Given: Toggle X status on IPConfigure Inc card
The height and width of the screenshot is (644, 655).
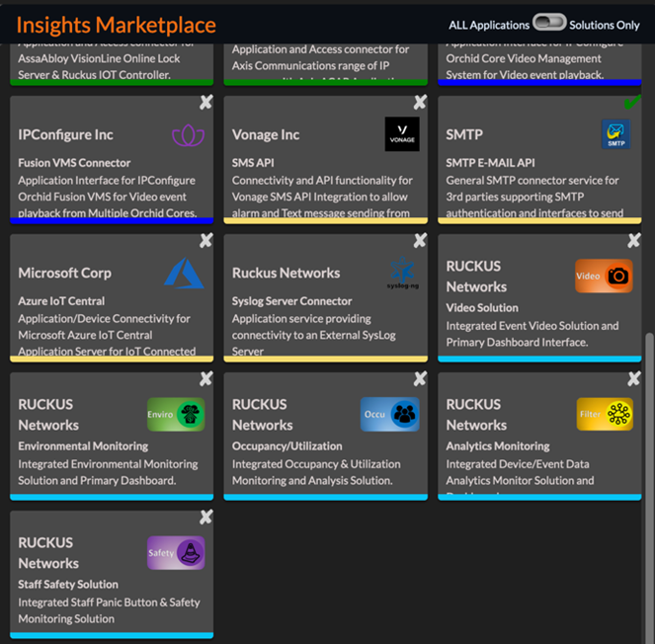Looking at the screenshot, I should click(x=205, y=102).
